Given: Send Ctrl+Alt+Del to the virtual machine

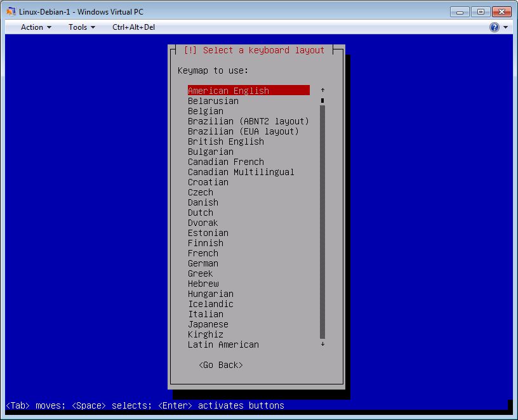Looking at the screenshot, I should (133, 27).
